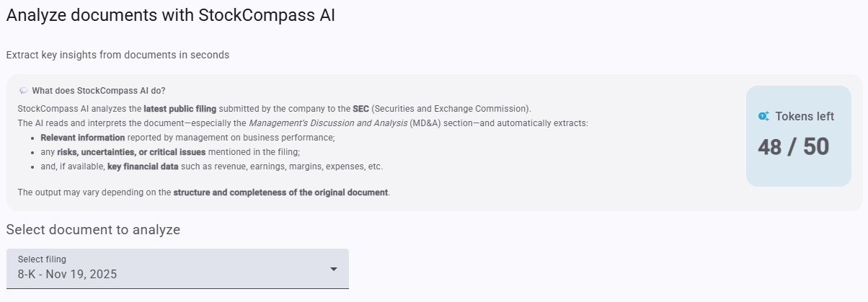Click italic 'Management's Discussion and Analysis' text
The width and height of the screenshot is (868, 302).
click(327, 123)
